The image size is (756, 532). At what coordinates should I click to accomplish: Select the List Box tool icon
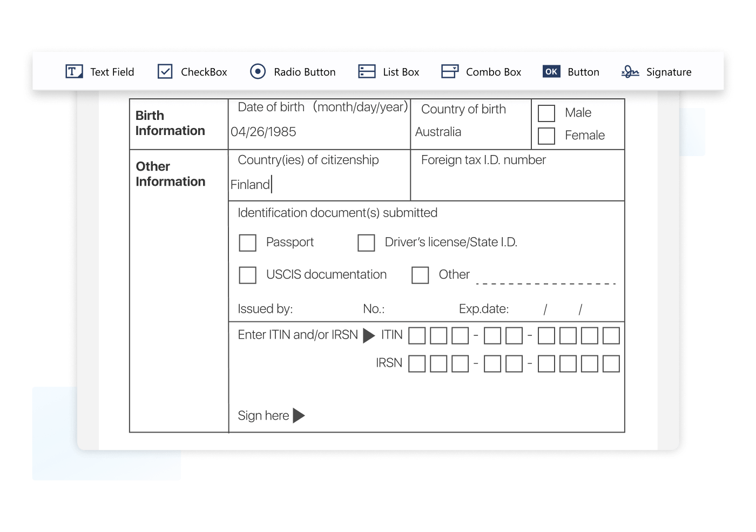pos(367,71)
